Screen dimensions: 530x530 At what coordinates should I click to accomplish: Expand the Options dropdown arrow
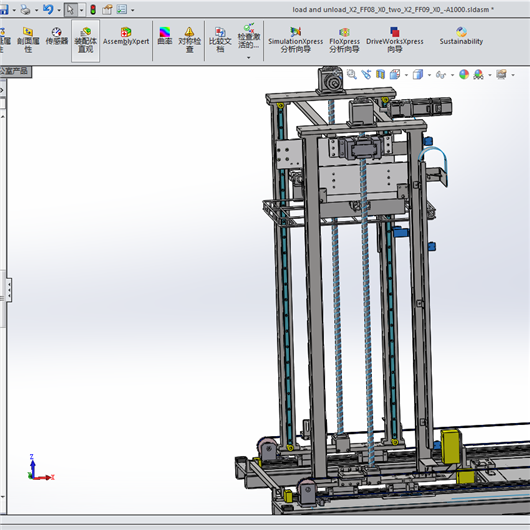tap(132, 10)
